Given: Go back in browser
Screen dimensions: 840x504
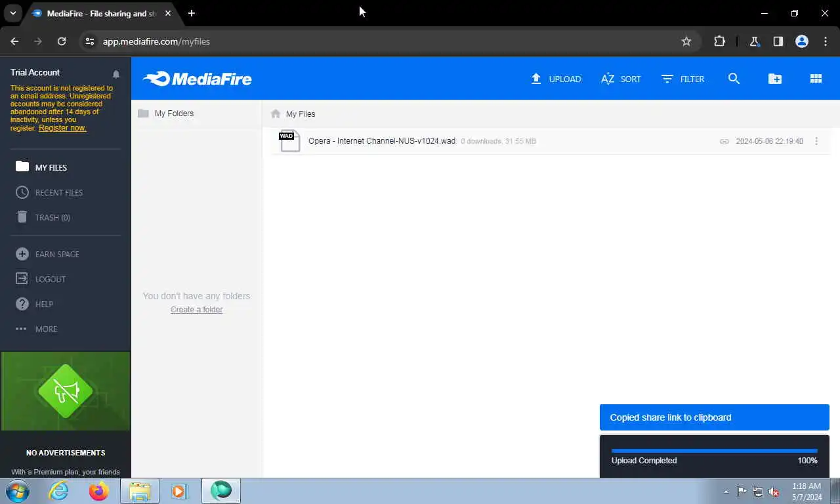Looking at the screenshot, I should 14,41.
